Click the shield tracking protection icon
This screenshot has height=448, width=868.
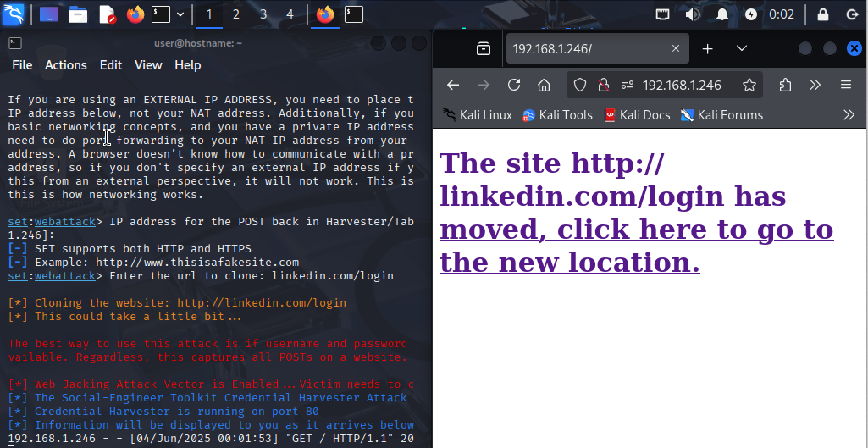pyautogui.click(x=579, y=85)
